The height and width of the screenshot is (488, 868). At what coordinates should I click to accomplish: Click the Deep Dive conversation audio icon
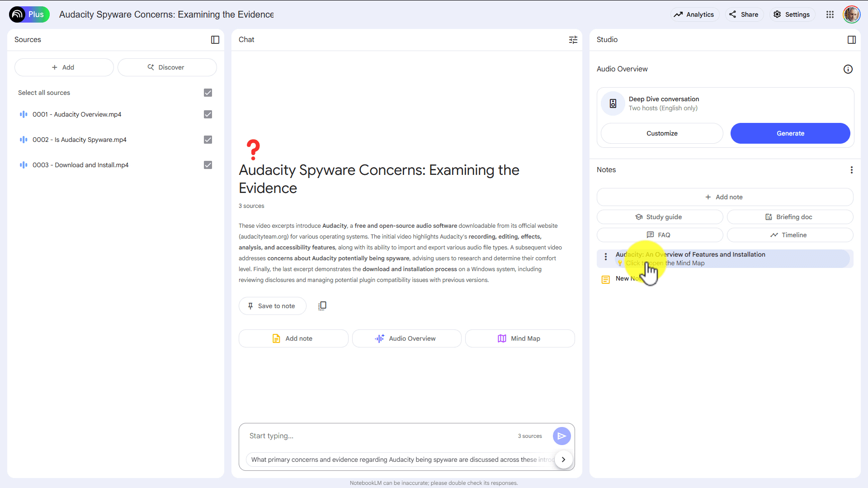(613, 103)
